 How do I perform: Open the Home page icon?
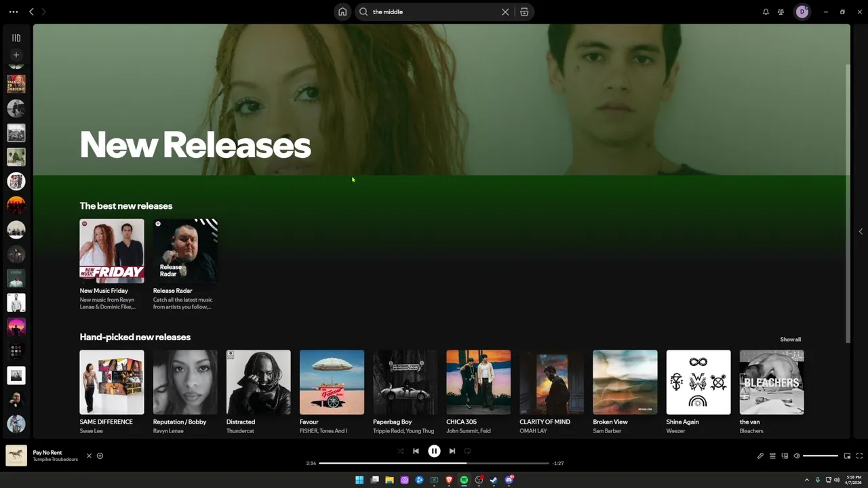tap(342, 12)
